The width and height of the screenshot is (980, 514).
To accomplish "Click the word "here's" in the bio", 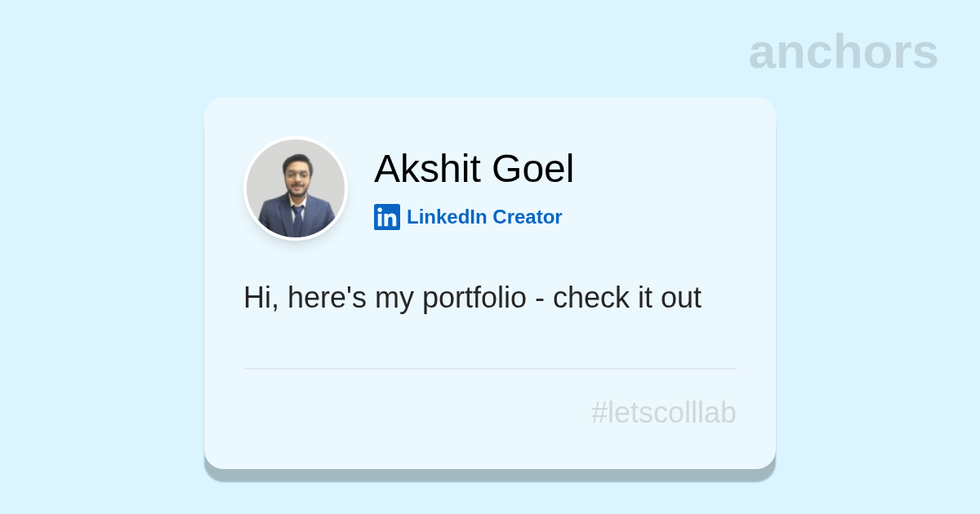I will (327, 298).
